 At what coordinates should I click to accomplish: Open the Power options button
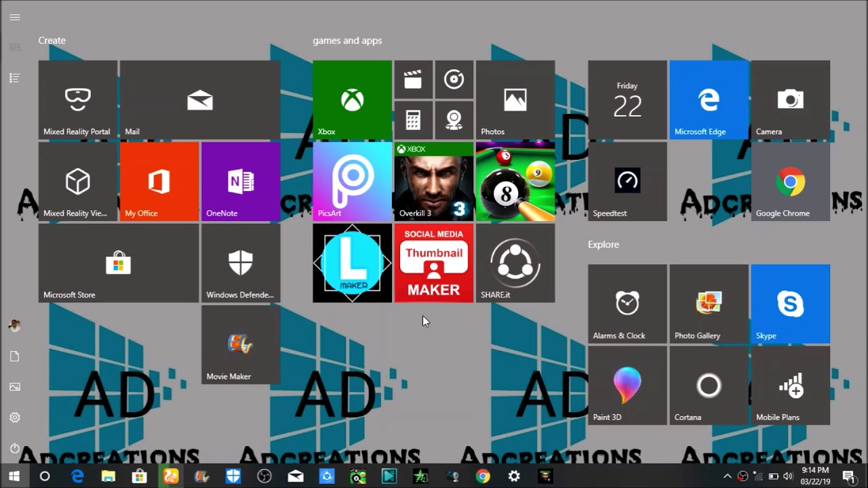coord(15,448)
